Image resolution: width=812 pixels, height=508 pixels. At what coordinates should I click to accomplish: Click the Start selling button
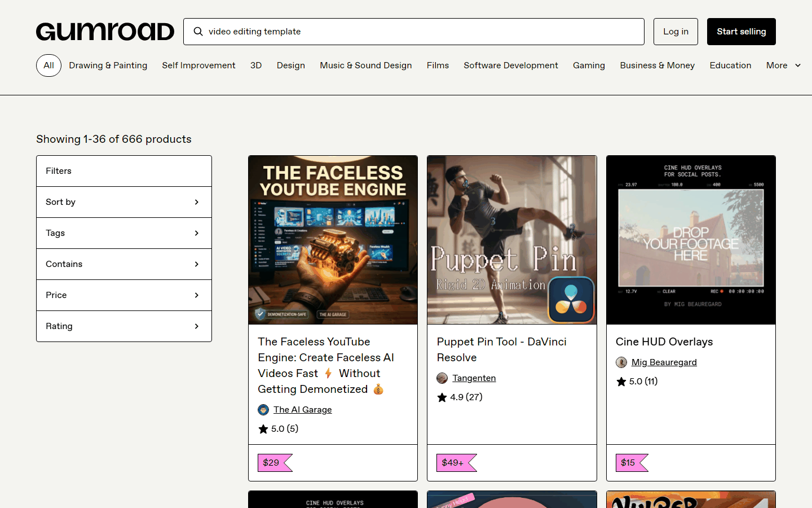click(742, 32)
